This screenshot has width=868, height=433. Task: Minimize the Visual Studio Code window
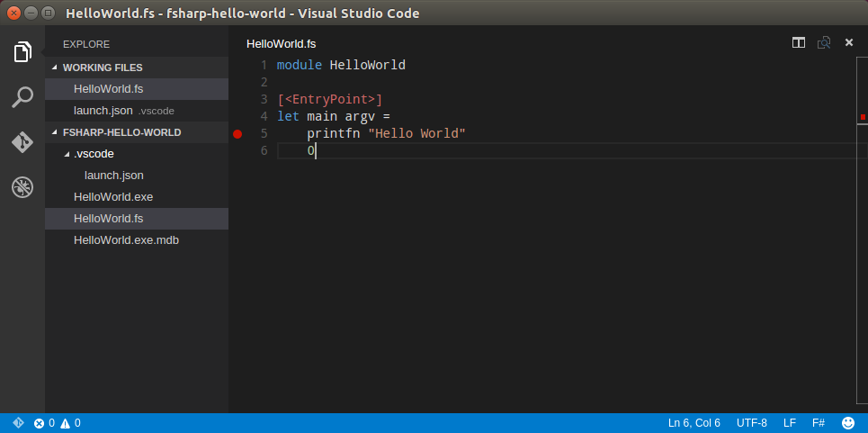(31, 13)
